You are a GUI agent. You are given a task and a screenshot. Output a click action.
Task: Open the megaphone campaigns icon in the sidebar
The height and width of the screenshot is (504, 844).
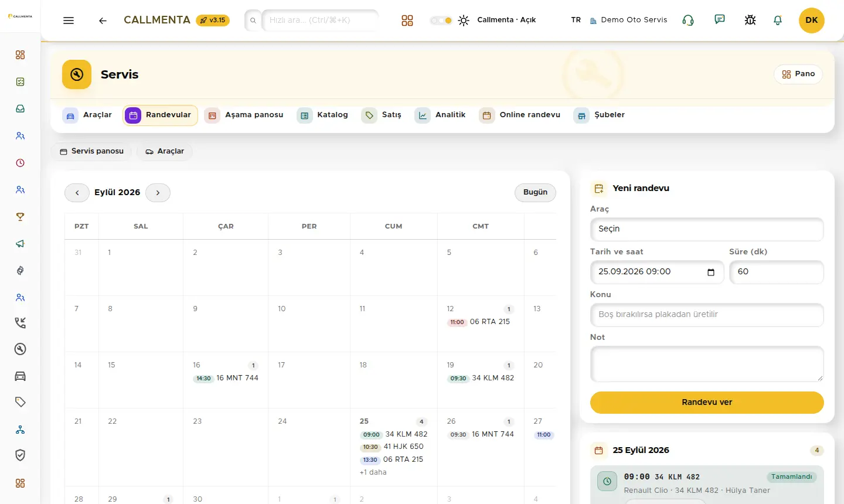21,244
